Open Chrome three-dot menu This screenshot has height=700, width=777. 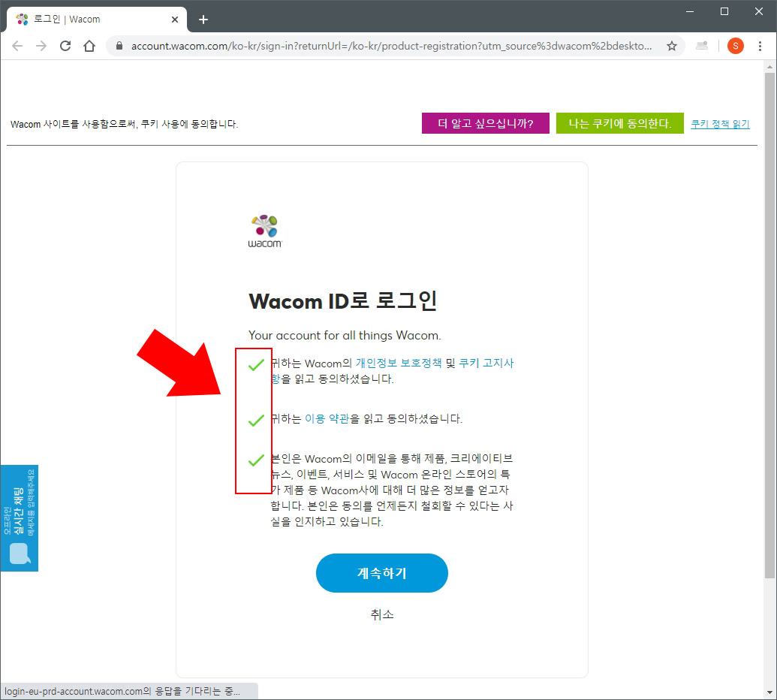click(760, 46)
